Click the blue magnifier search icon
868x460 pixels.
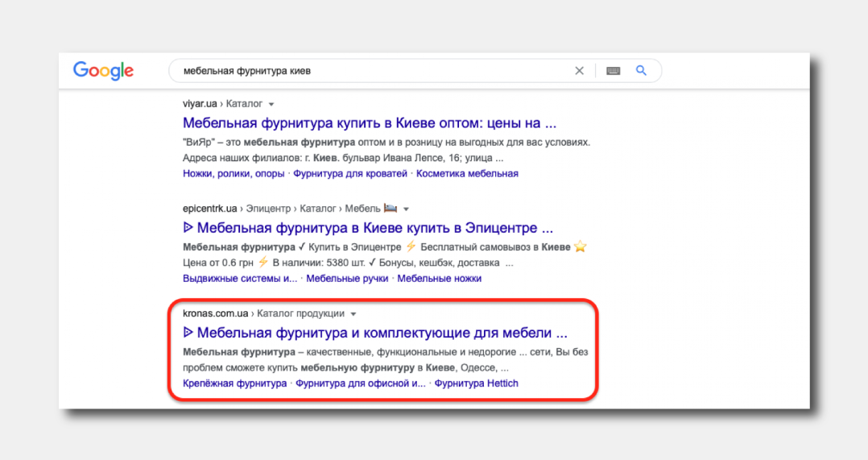641,70
